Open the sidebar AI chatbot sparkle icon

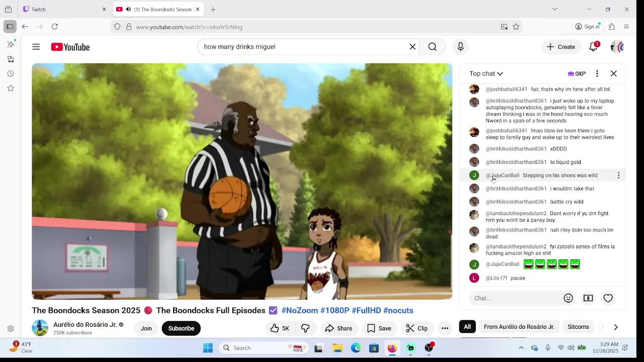(x=11, y=44)
